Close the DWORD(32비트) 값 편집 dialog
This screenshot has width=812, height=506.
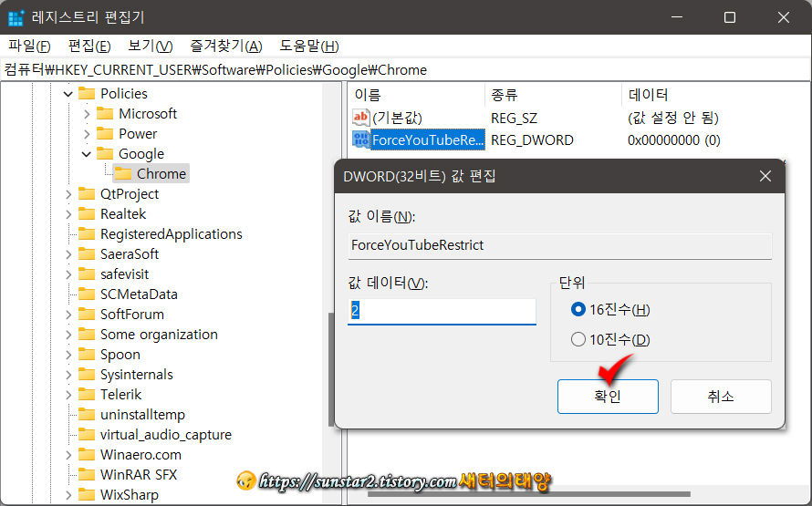(765, 177)
